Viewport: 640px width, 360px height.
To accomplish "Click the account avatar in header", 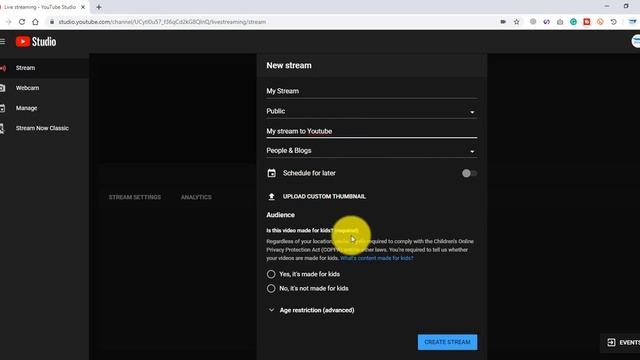I will 636,41.
